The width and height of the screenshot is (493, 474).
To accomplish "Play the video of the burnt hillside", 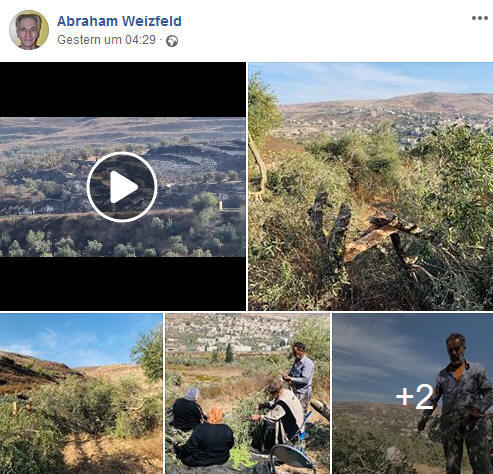I will pos(122,187).
